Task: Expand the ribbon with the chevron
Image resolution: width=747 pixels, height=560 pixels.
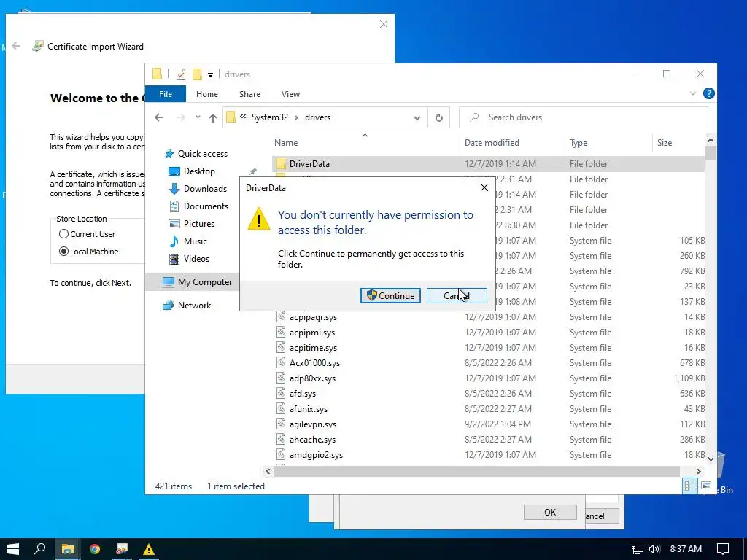Action: pos(693,93)
